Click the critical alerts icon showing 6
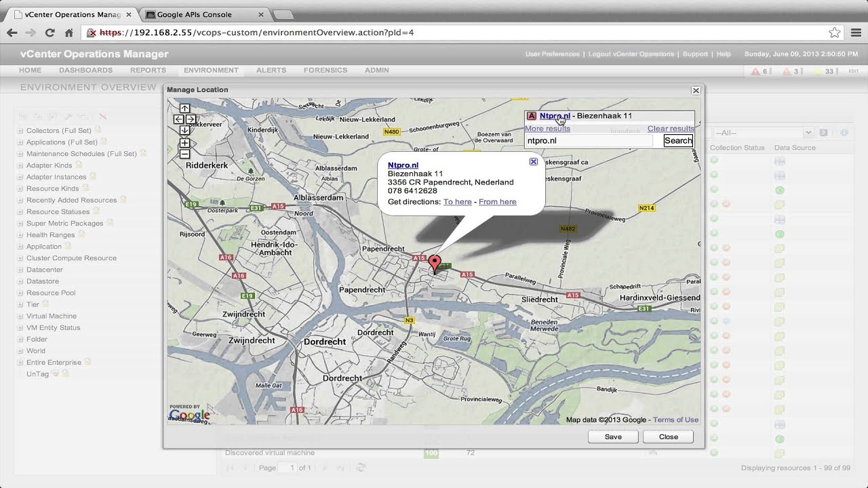 755,71
